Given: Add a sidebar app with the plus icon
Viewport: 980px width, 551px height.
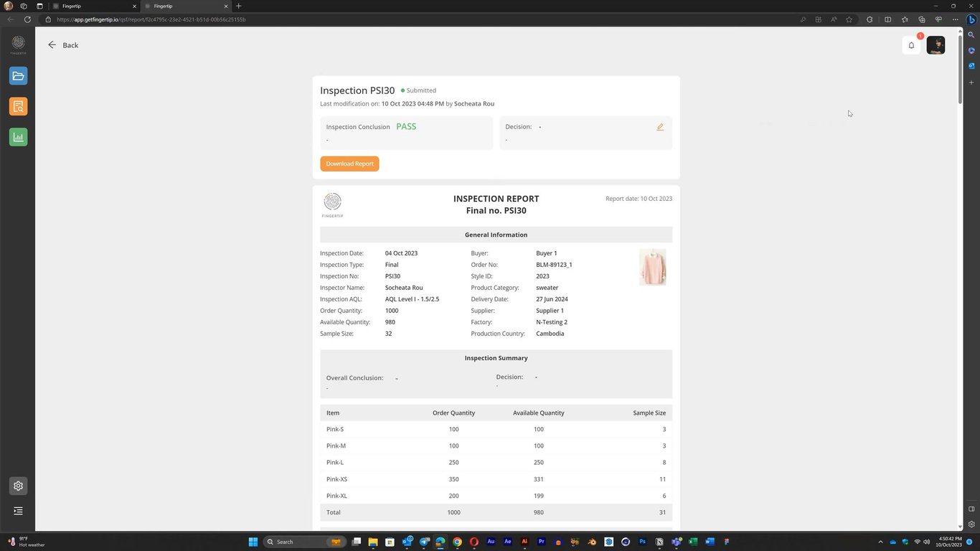Looking at the screenshot, I should coord(971,83).
